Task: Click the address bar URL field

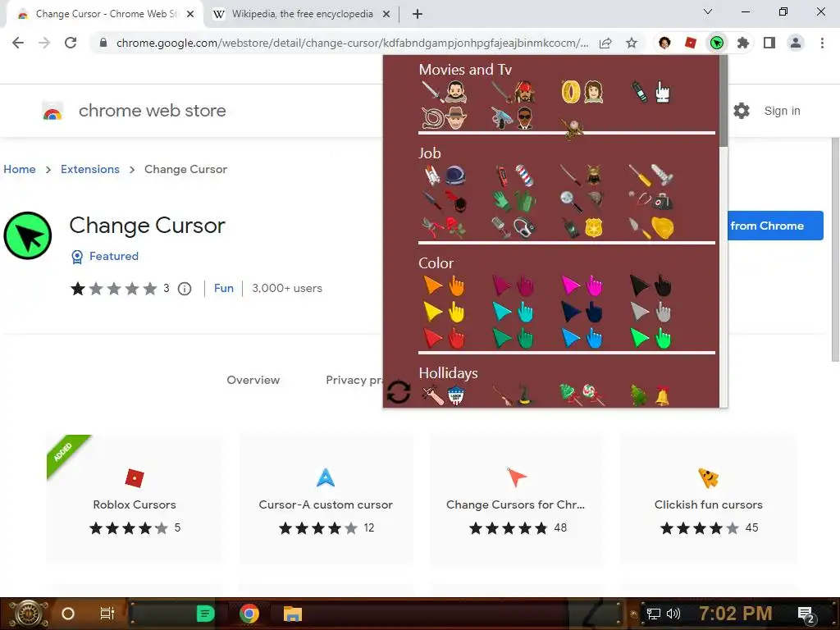Action: pos(352,43)
